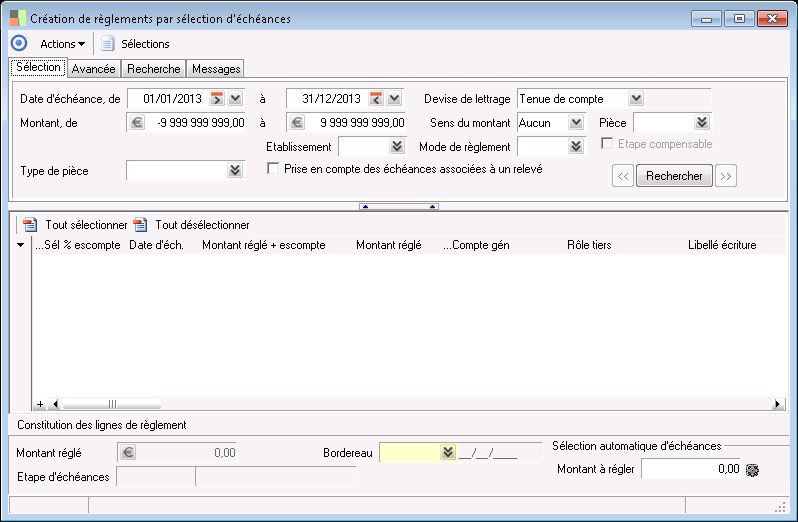
Task: Sort by Date d'éch. column header
Action: 156,245
